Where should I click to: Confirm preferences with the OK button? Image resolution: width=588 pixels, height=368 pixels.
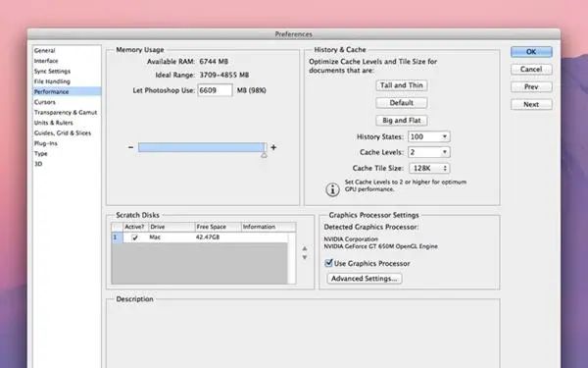[x=531, y=52]
